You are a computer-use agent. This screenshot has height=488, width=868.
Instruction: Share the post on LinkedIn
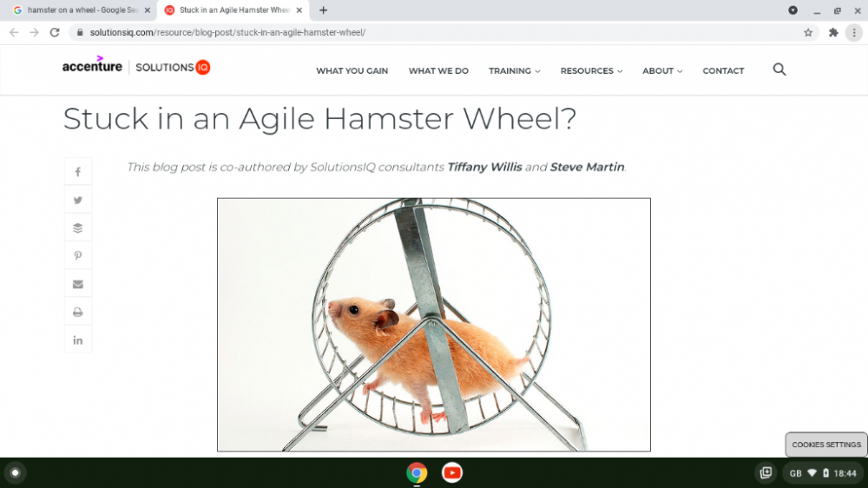[x=77, y=340]
